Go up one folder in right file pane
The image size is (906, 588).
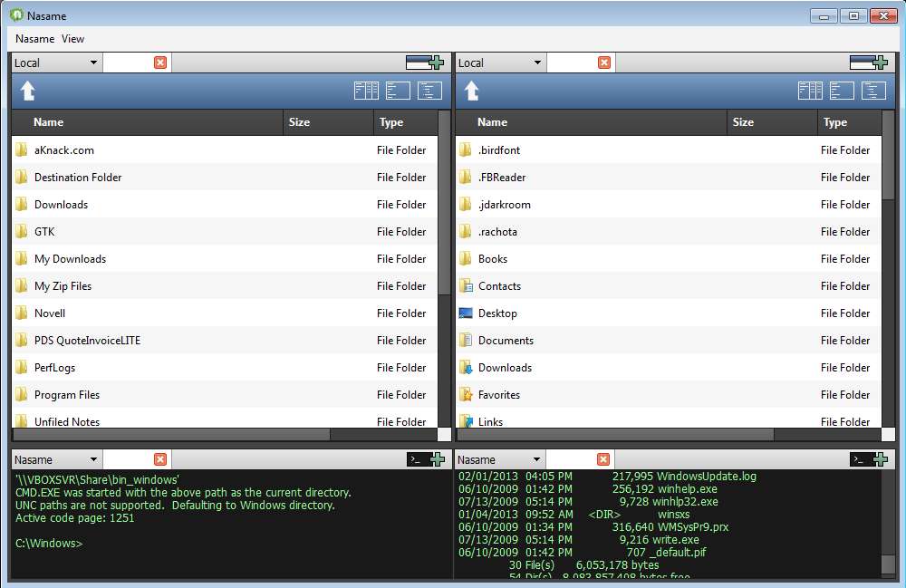click(471, 91)
